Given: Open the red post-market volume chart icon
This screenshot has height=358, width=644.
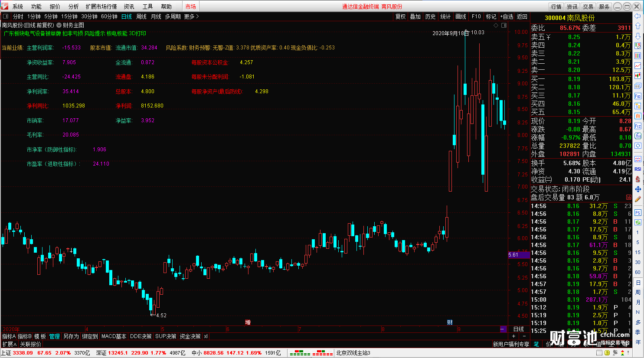Looking at the screenshot, I should tap(629, 197).
